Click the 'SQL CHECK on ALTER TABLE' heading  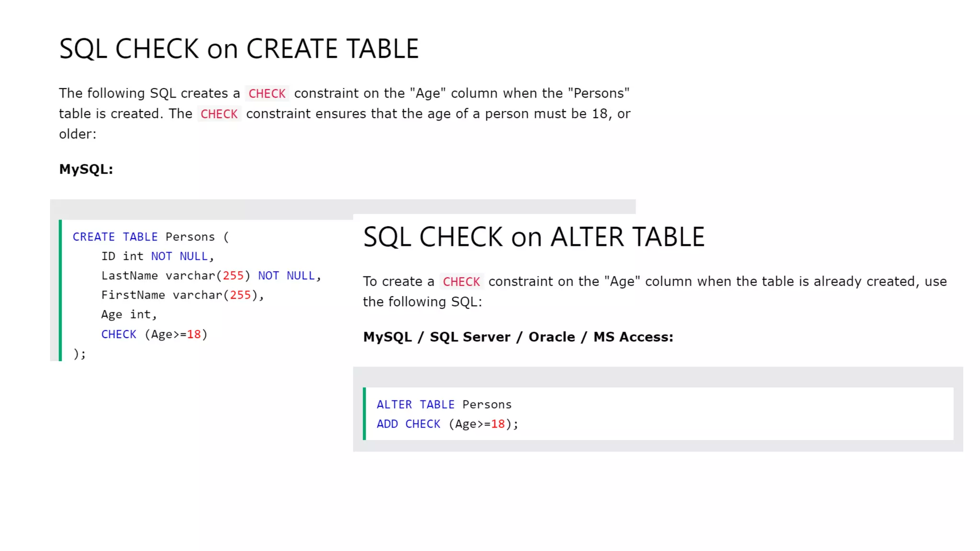(x=534, y=237)
